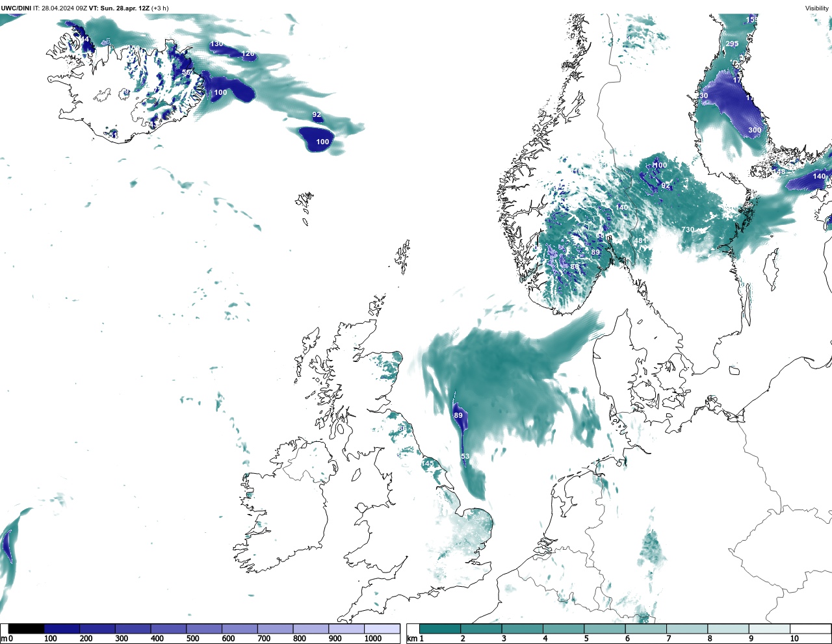The image size is (832, 644).
Task: Click the '145' value off England's east coast
Action: tap(428, 463)
